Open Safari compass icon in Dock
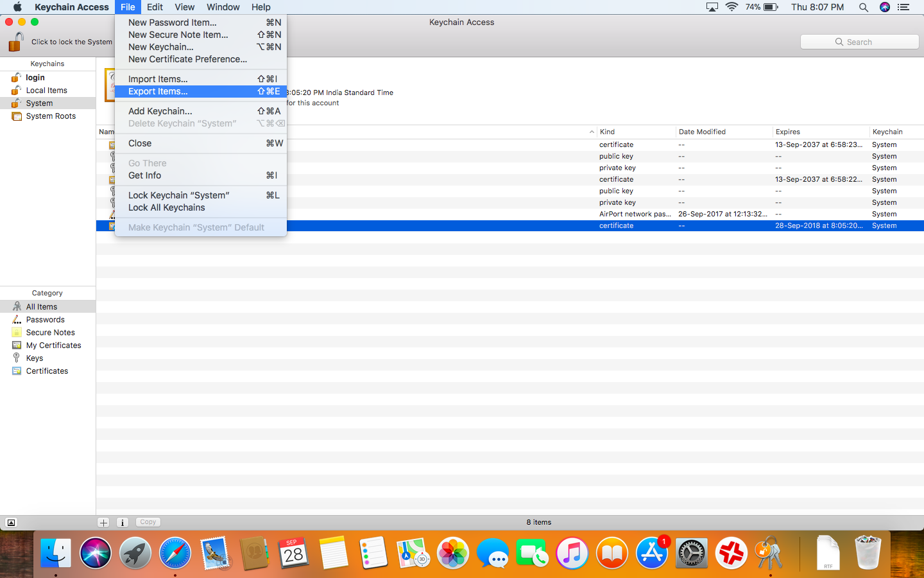 pyautogui.click(x=175, y=553)
